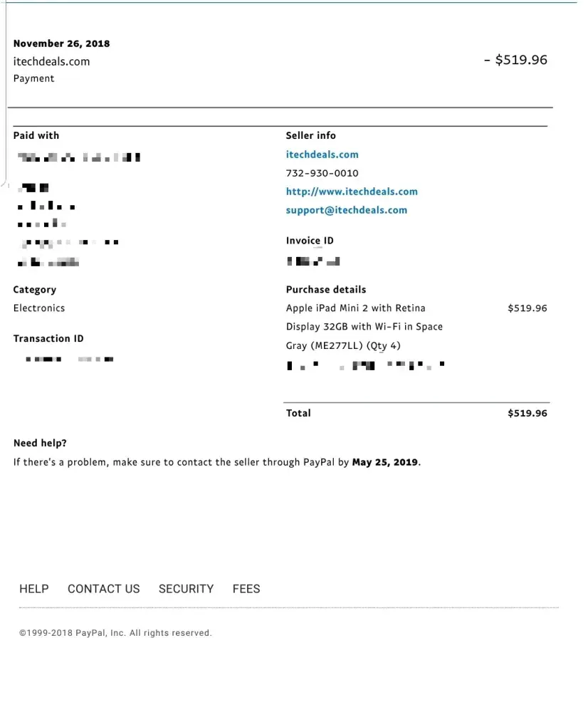Select the Electronics category value
The width and height of the screenshot is (588, 712).
pos(39,308)
